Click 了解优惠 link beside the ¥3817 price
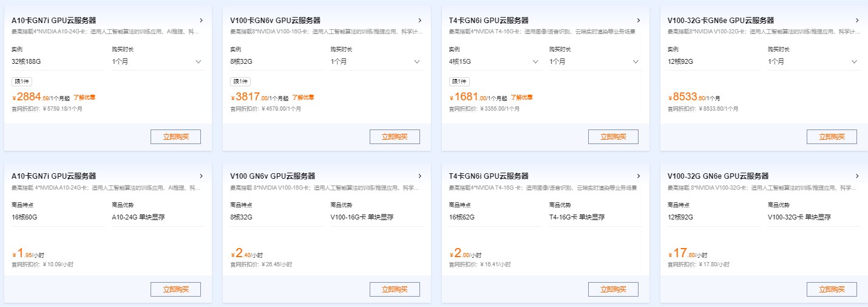868x307 pixels. [x=303, y=97]
